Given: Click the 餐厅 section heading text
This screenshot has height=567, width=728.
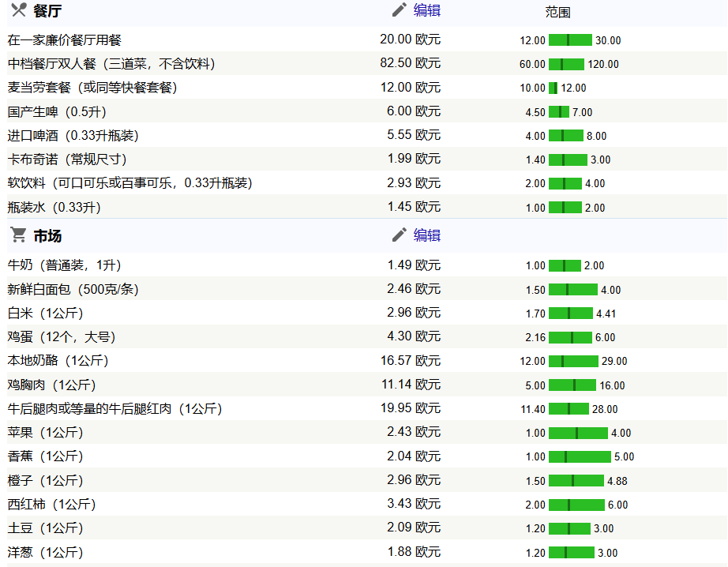Looking at the screenshot, I should [47, 11].
